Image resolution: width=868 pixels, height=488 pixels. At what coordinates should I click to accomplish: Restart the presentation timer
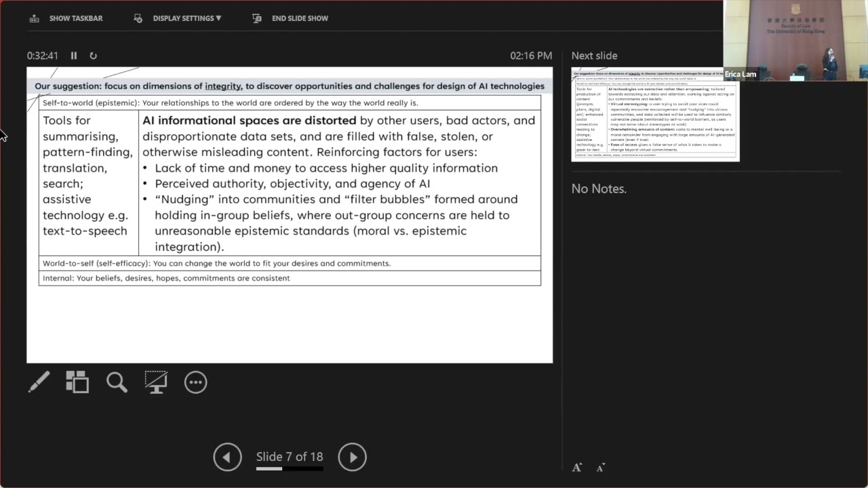[93, 56]
